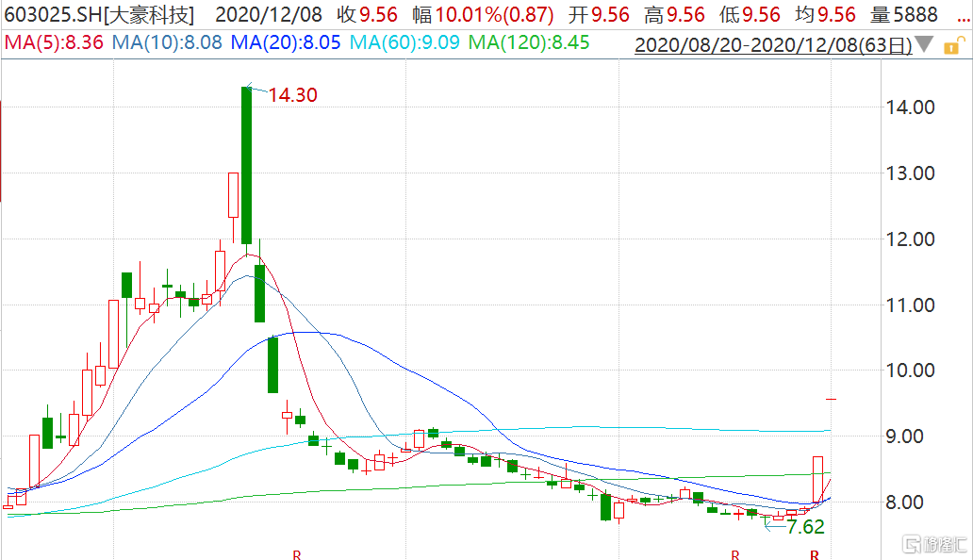Click the 14.30 peak price label

[292, 95]
